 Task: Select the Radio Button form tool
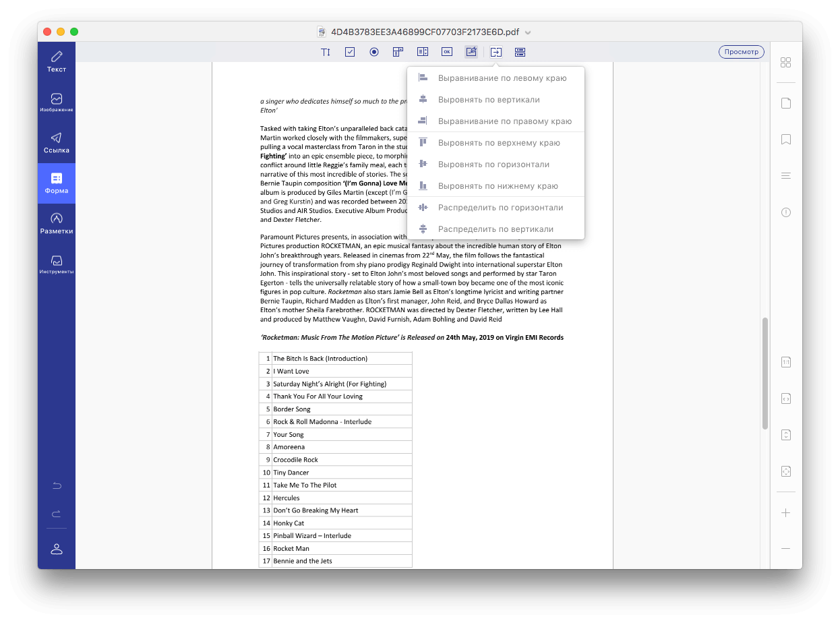click(373, 52)
